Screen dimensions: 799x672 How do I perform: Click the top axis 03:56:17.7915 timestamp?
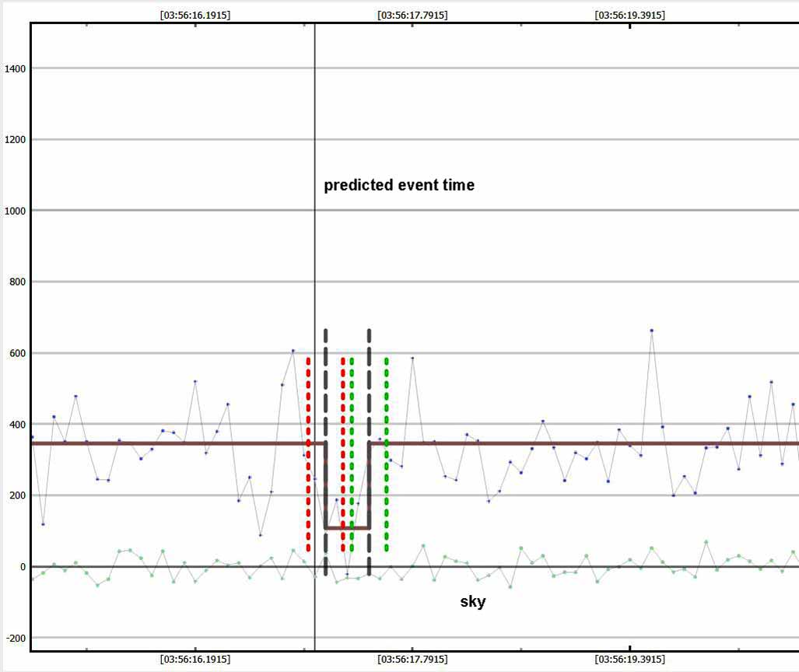pyautogui.click(x=412, y=15)
